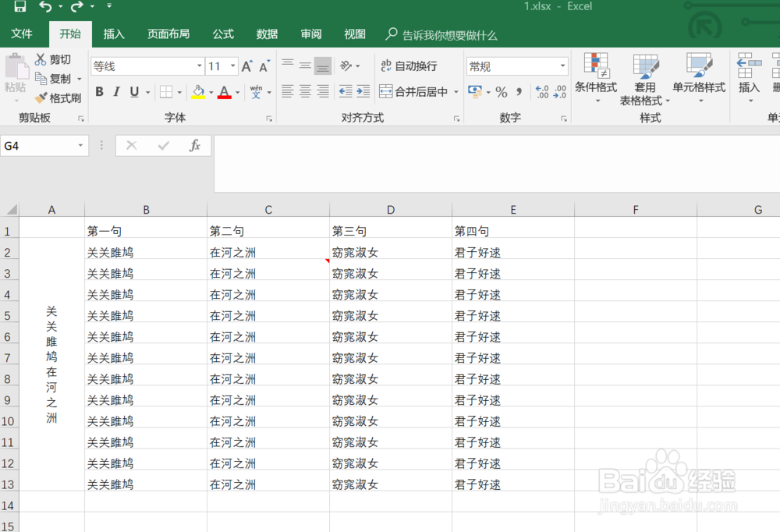The height and width of the screenshot is (532, 780).
Task: Expand the font color dropdown arrow
Action: click(x=237, y=92)
